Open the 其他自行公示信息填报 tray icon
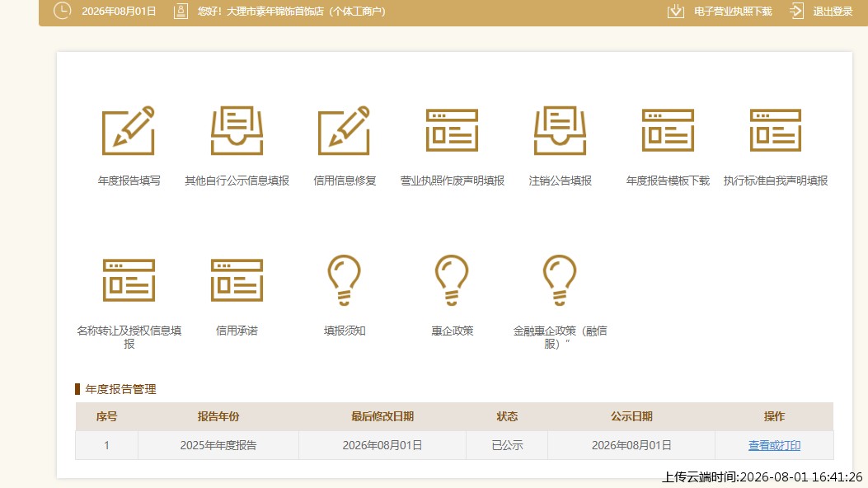 (x=237, y=130)
